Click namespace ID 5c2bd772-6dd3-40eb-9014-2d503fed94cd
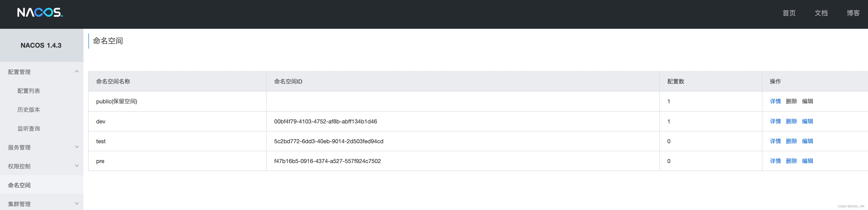This screenshot has width=868, height=210. (x=329, y=141)
